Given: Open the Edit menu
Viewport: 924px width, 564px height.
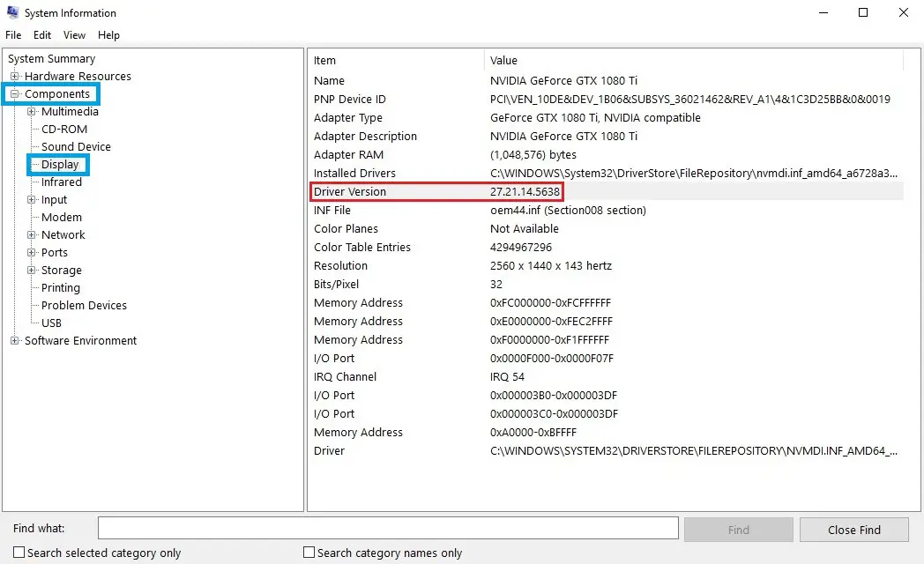Looking at the screenshot, I should click(x=41, y=35).
